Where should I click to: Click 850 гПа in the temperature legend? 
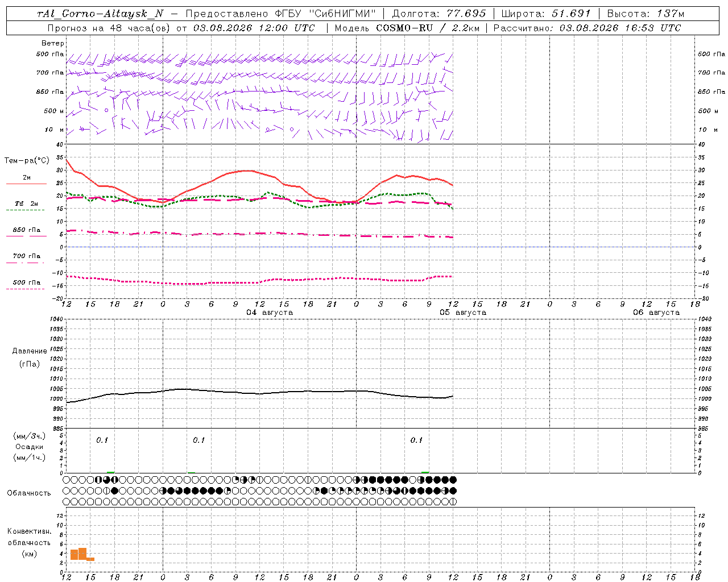(x=26, y=230)
